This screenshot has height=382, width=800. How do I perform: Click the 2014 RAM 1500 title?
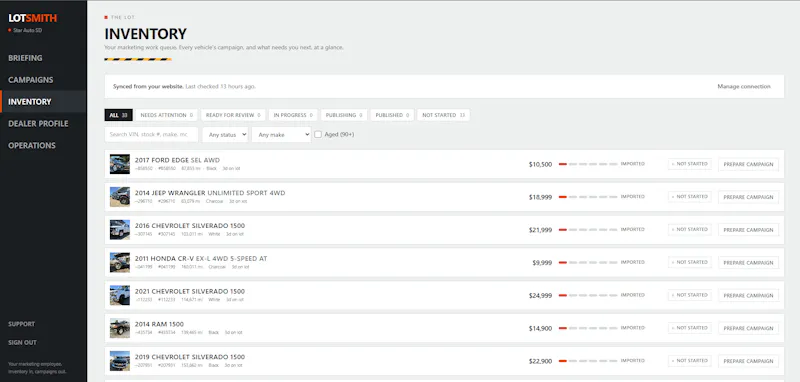coord(159,324)
